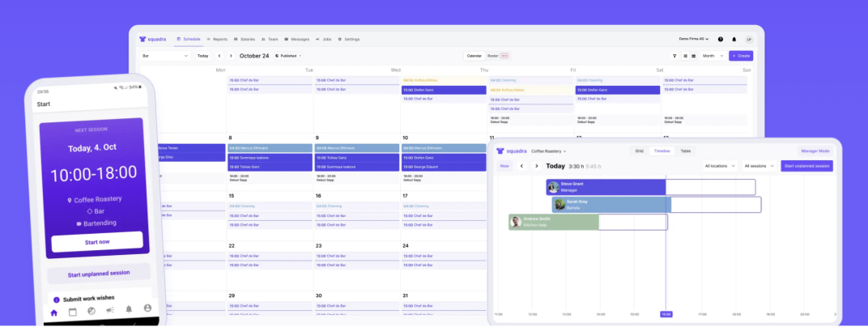Click current time marker on timeline axis
The height and width of the screenshot is (327, 868).
coord(666,314)
